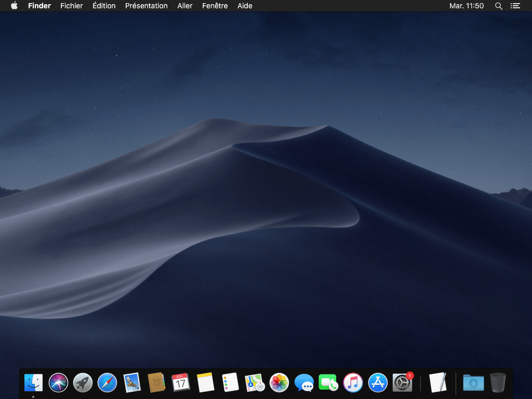Open the Fenêtre menu
The height and width of the screenshot is (399, 532).
pyautogui.click(x=215, y=6)
